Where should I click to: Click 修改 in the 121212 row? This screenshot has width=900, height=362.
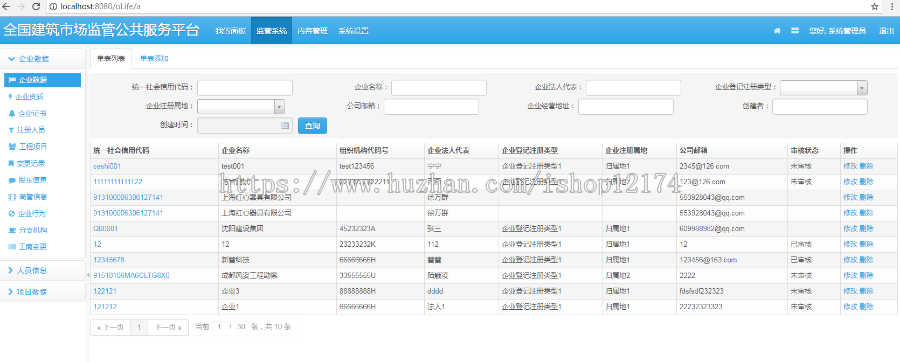click(849, 307)
